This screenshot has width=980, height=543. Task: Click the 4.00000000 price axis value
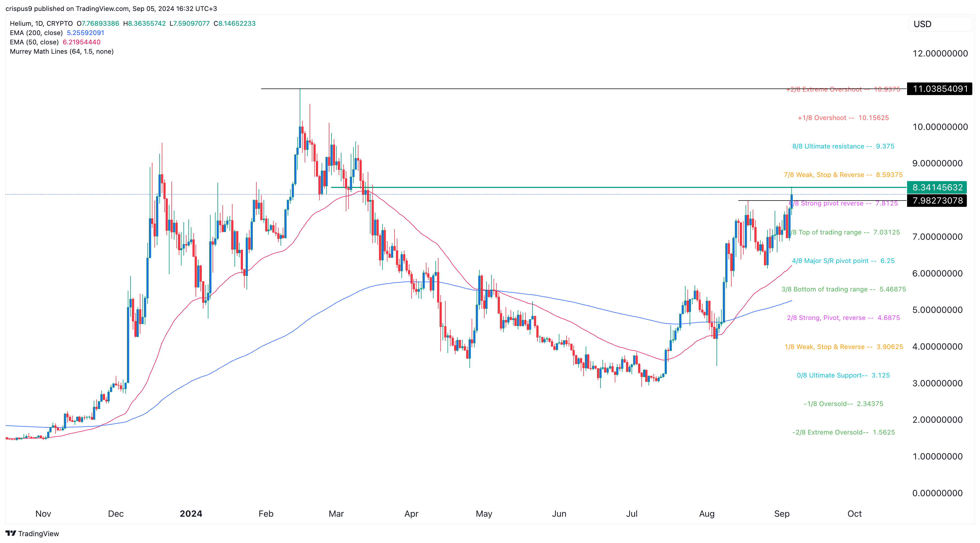pyautogui.click(x=937, y=347)
